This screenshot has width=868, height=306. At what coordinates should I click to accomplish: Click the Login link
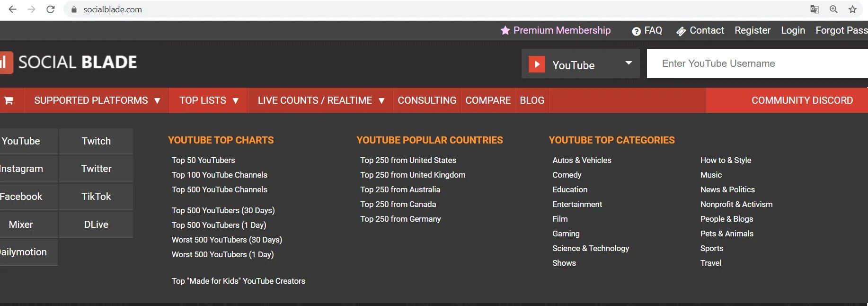point(793,30)
